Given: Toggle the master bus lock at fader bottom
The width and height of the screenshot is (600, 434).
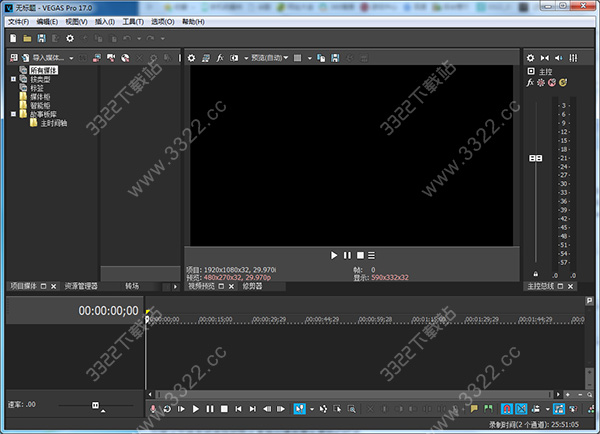Looking at the screenshot, I should (536, 274).
